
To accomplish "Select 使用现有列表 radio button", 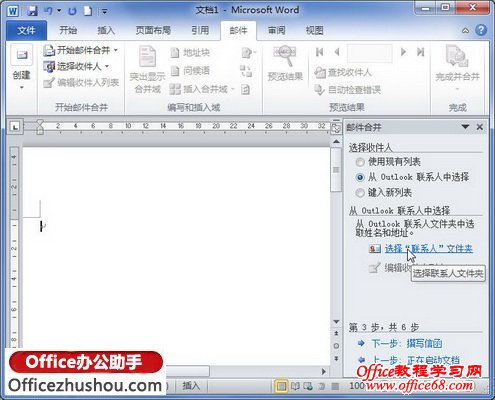I will pos(360,162).
